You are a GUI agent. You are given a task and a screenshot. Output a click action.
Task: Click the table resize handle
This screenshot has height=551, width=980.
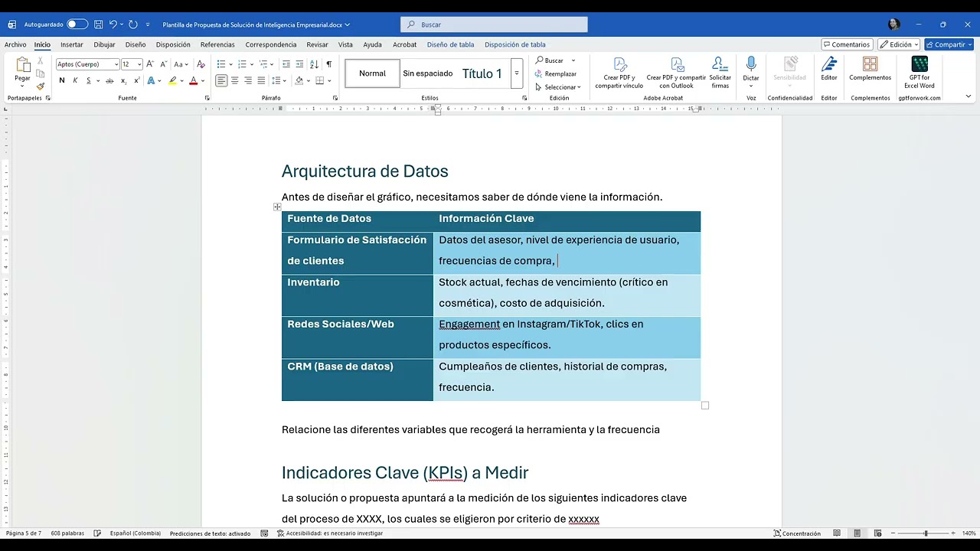(705, 406)
